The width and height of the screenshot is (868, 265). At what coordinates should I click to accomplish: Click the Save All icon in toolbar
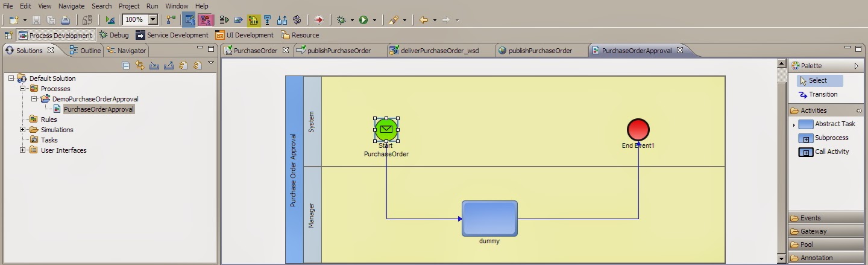coord(51,20)
